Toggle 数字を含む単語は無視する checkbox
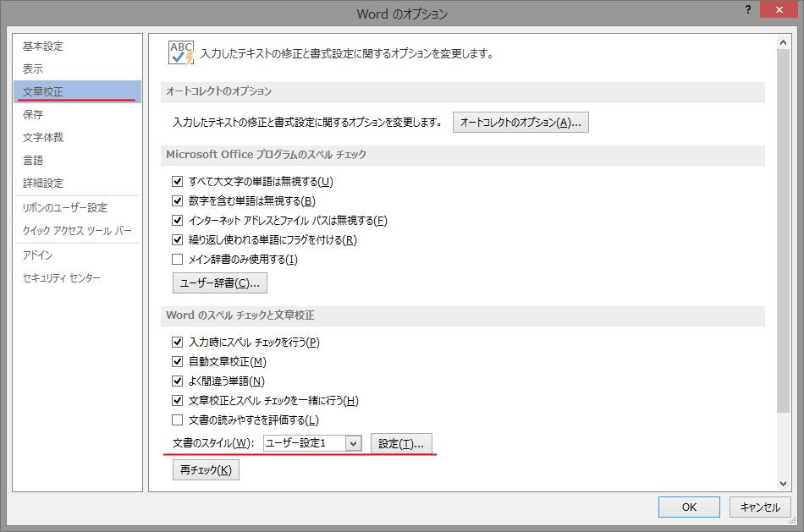 click(178, 201)
